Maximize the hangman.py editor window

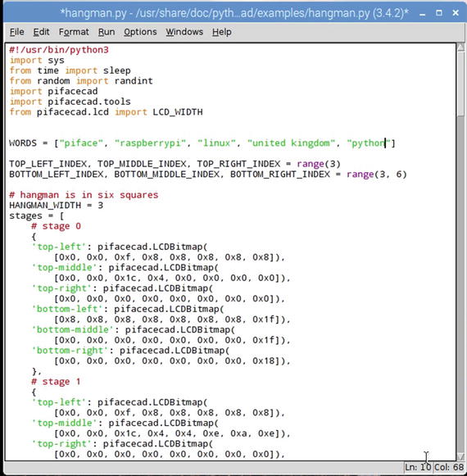click(439, 13)
